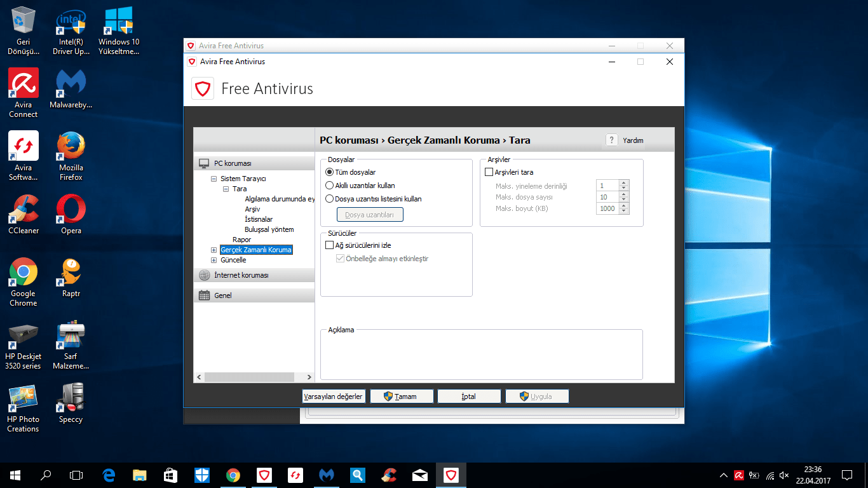
Task: Click the Windows Start button
Action: coord(15,475)
